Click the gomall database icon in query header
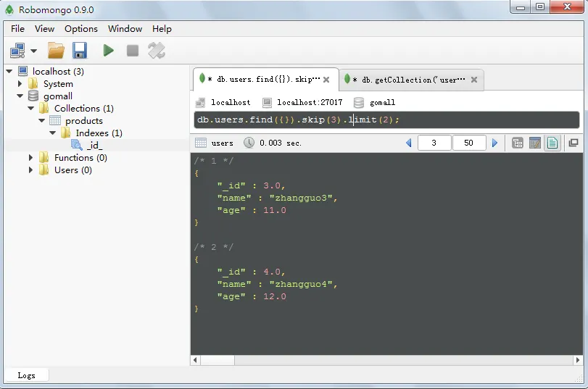This screenshot has width=588, height=389. click(x=359, y=102)
